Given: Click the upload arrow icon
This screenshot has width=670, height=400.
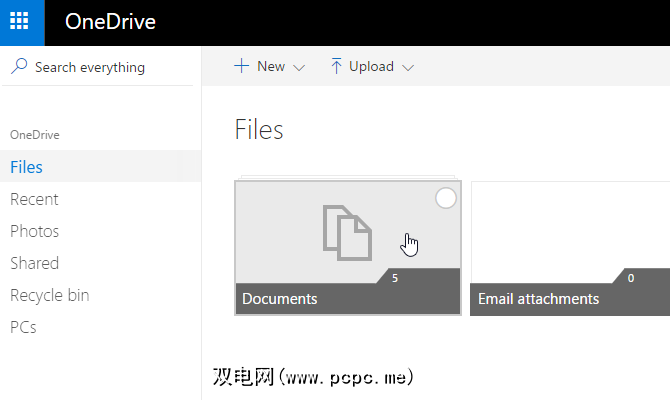Looking at the screenshot, I should (x=336, y=66).
